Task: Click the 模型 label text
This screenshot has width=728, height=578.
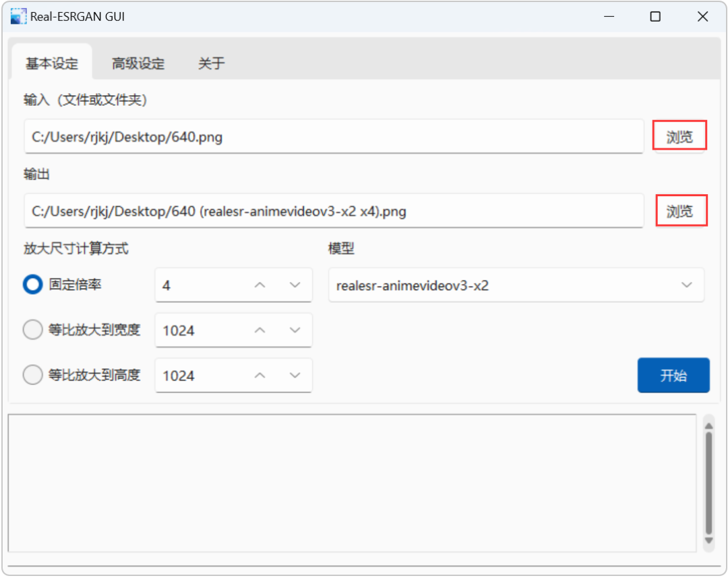Action: coord(341,248)
